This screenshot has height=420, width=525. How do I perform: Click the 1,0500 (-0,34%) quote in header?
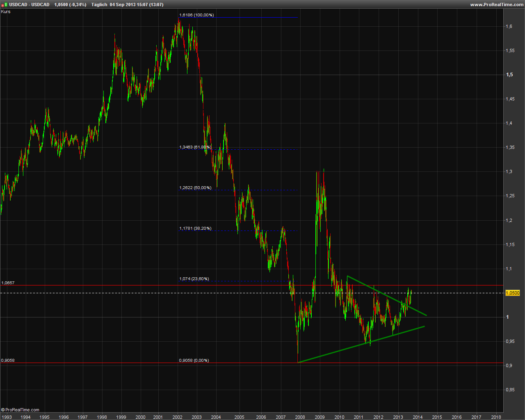pos(70,5)
